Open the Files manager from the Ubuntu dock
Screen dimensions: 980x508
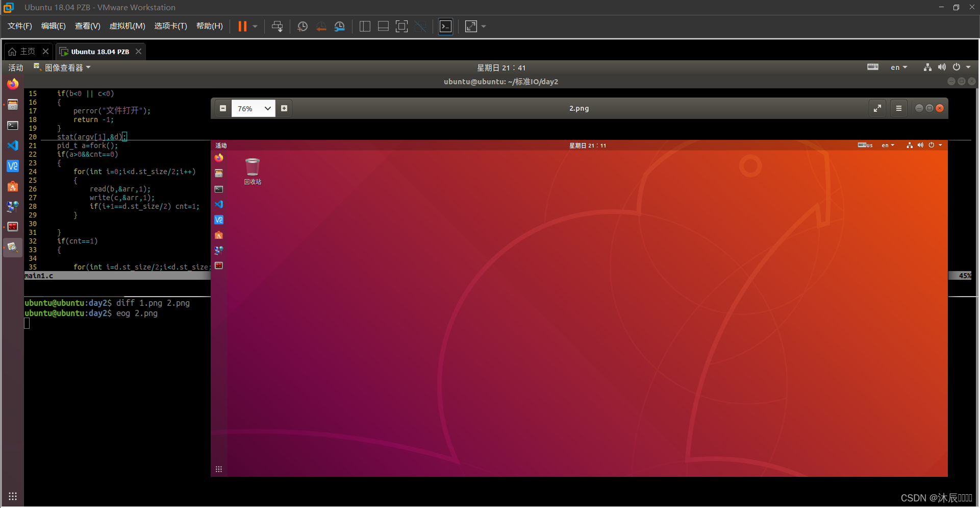click(13, 105)
